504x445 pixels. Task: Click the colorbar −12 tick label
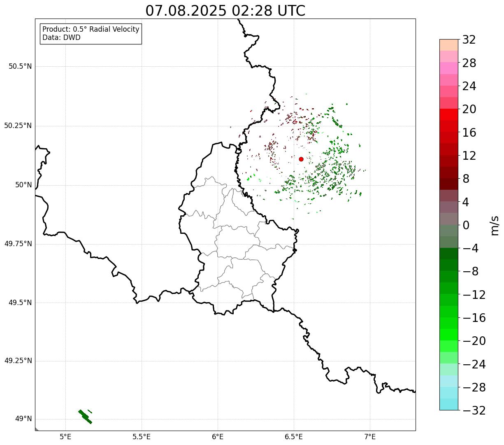474,295
